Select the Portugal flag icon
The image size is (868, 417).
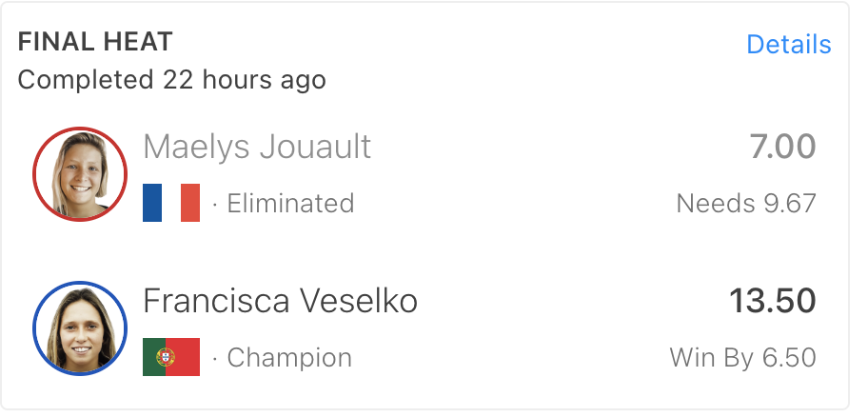[171, 357]
